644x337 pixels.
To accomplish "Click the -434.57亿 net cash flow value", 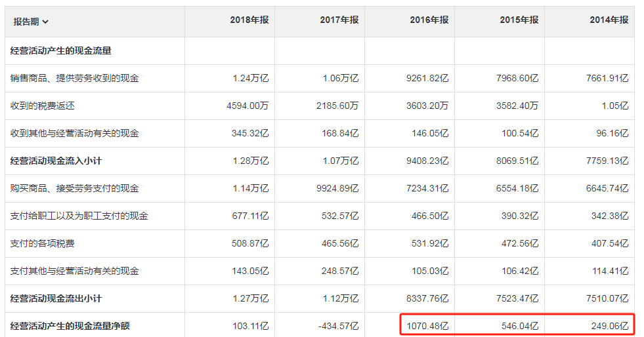I will pyautogui.click(x=339, y=326).
